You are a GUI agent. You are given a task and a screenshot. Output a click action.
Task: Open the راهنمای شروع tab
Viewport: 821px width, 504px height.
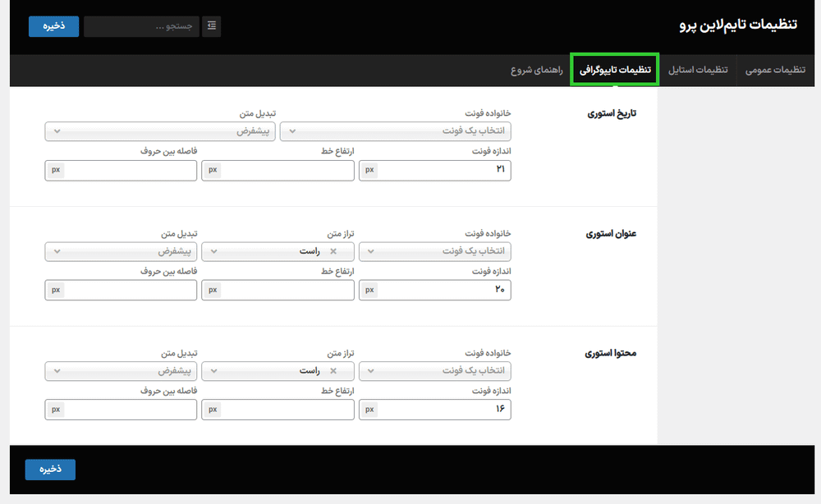tap(537, 70)
